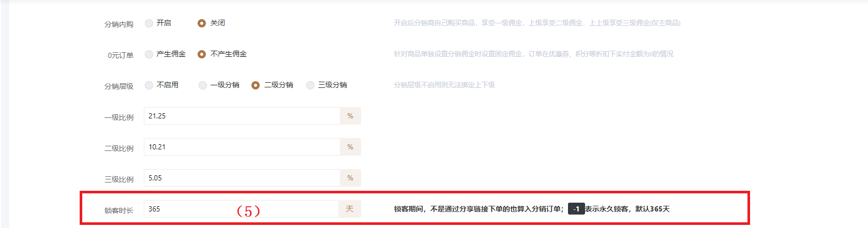Focus the 一级比例 input showing 21.25
The width and height of the screenshot is (868, 228).
coord(242,116)
